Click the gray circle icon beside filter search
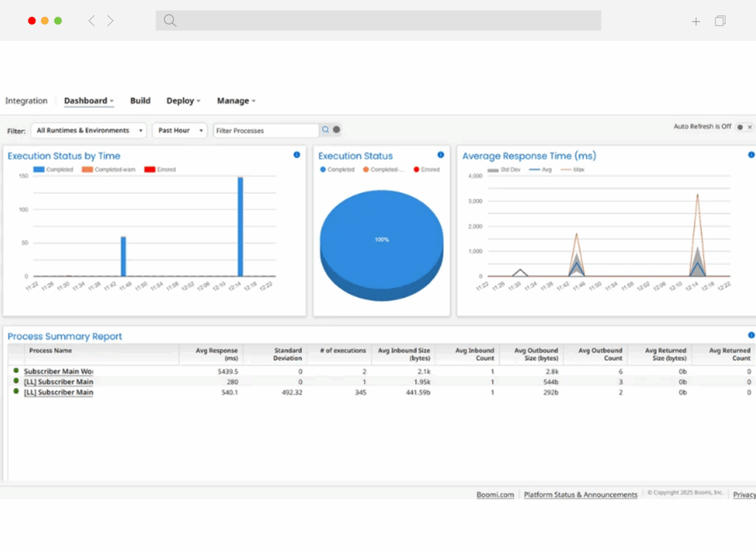 (x=336, y=130)
